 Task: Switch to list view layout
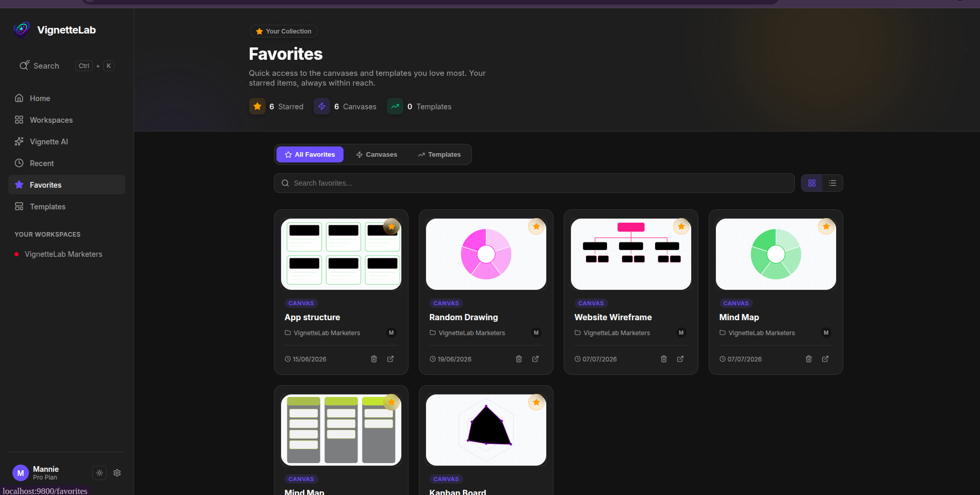832,183
